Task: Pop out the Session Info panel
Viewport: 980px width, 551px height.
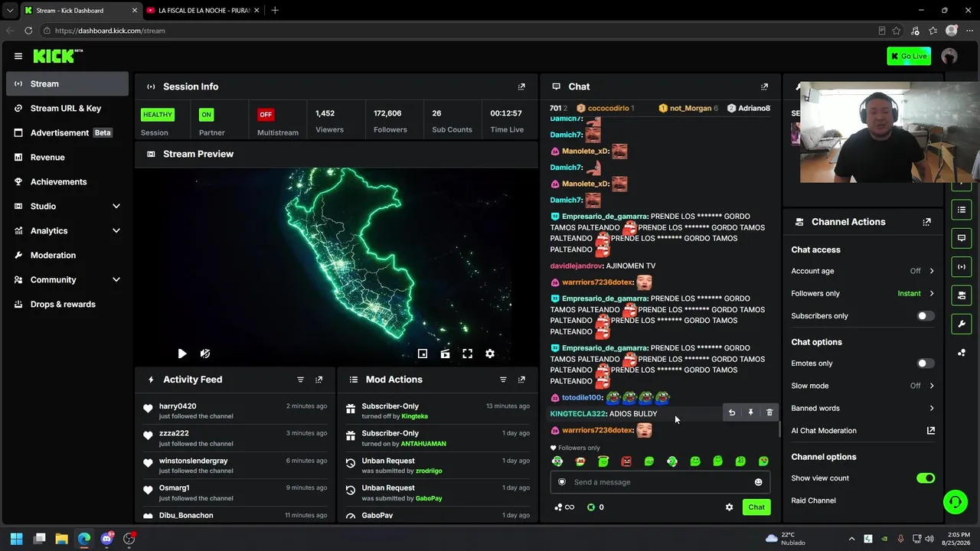Action: pyautogui.click(x=521, y=86)
